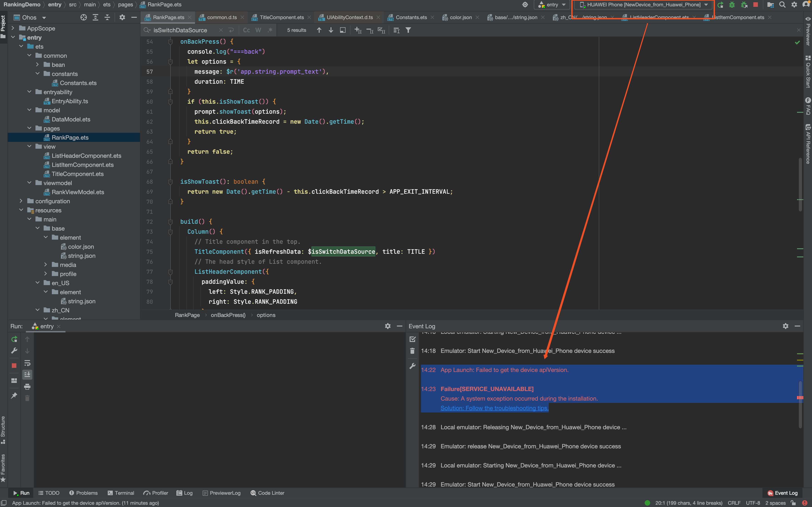
Task: Click the user account avatar icon
Action: (x=806, y=5)
